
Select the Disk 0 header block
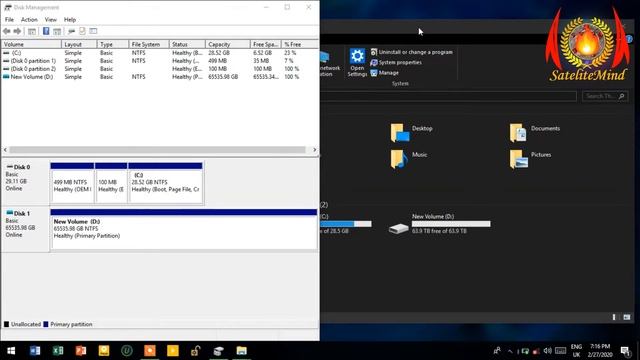click(25, 182)
